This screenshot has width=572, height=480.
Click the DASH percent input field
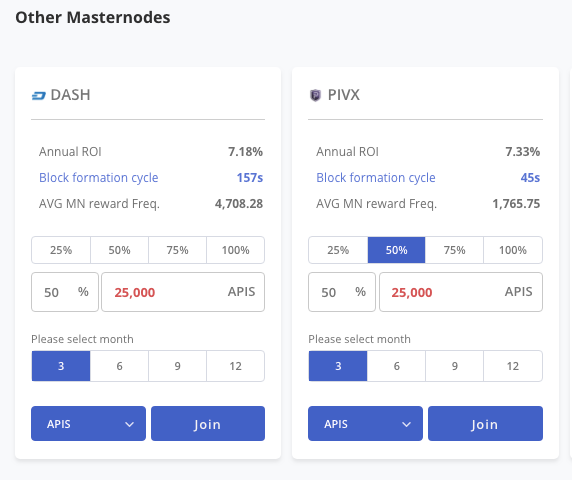pyautogui.click(x=65, y=292)
